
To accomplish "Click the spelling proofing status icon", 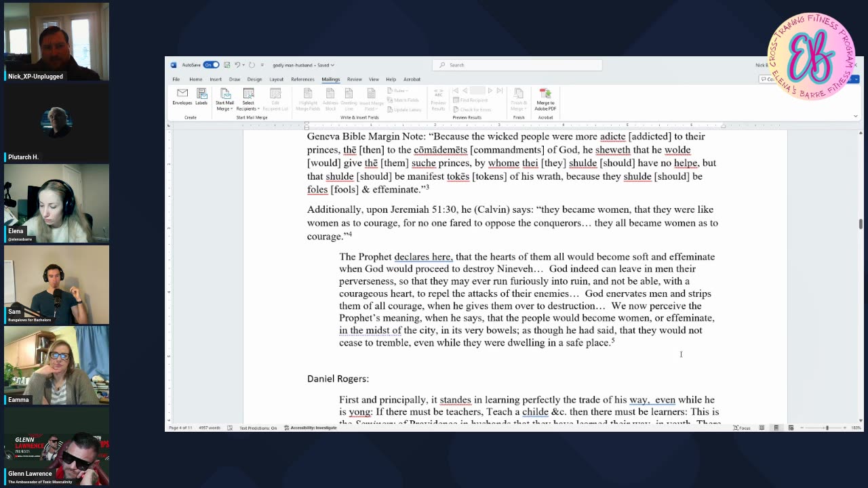I will pos(230,428).
